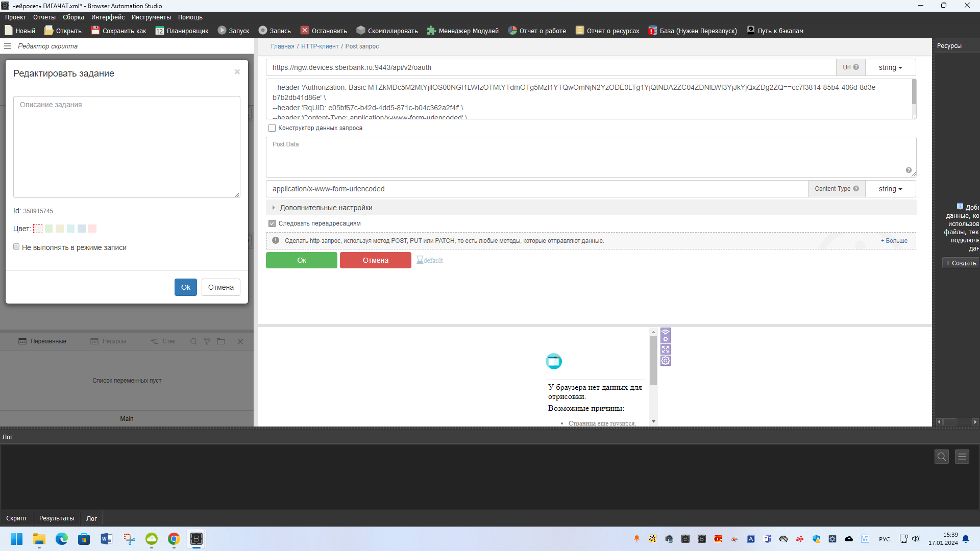The height and width of the screenshot is (551, 980).
Task: Open the Планировщик scheduler icon
Action: 160,31
